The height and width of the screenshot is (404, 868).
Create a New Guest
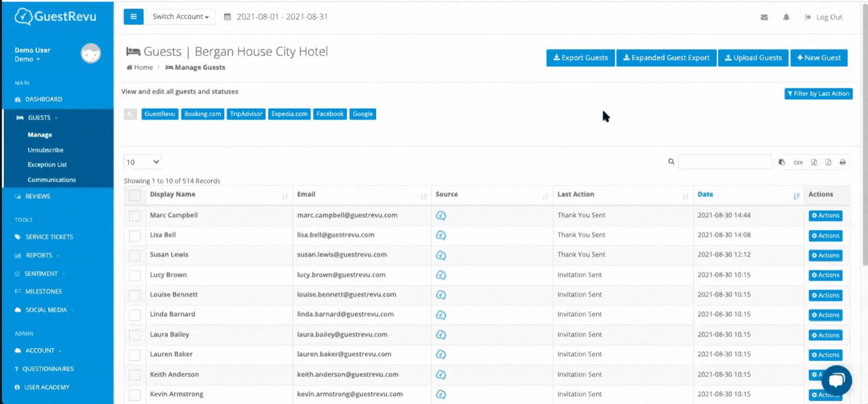coord(819,58)
